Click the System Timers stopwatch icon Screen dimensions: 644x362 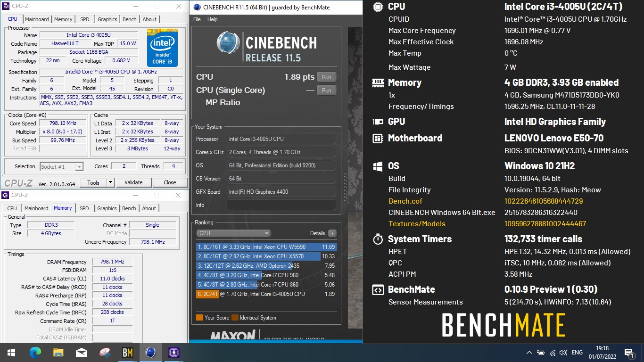378,239
